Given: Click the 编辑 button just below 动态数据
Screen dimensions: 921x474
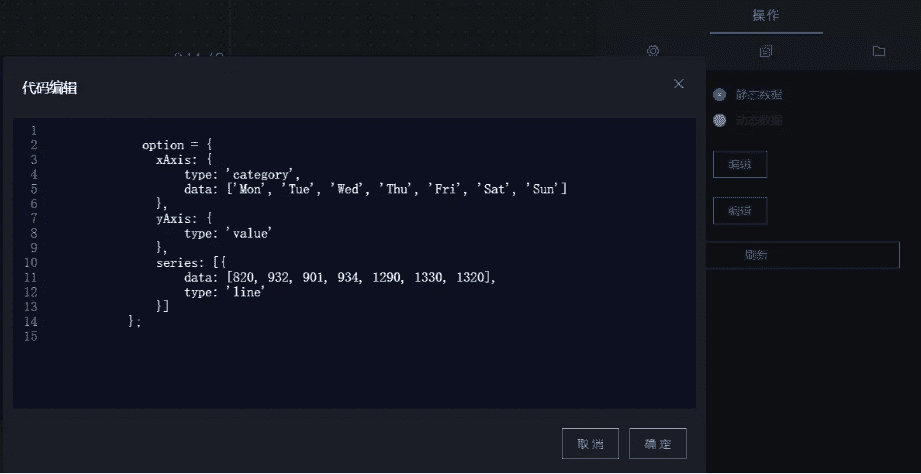Looking at the screenshot, I should [740, 164].
